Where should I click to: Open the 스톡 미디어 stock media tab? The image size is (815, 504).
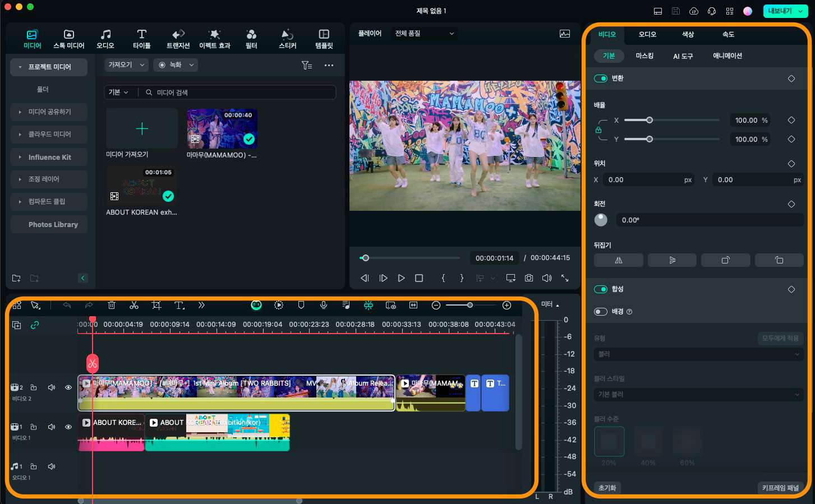coord(68,39)
